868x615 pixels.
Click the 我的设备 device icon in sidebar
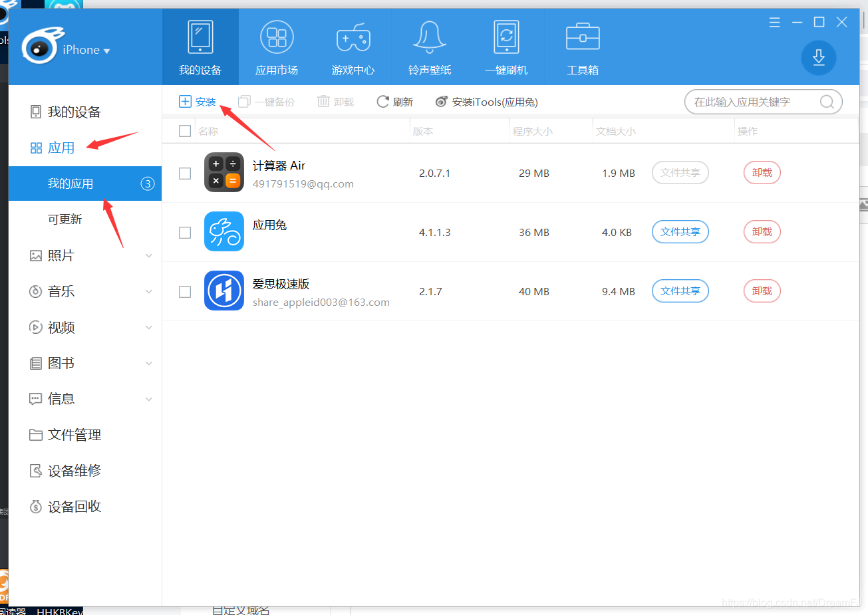point(36,112)
